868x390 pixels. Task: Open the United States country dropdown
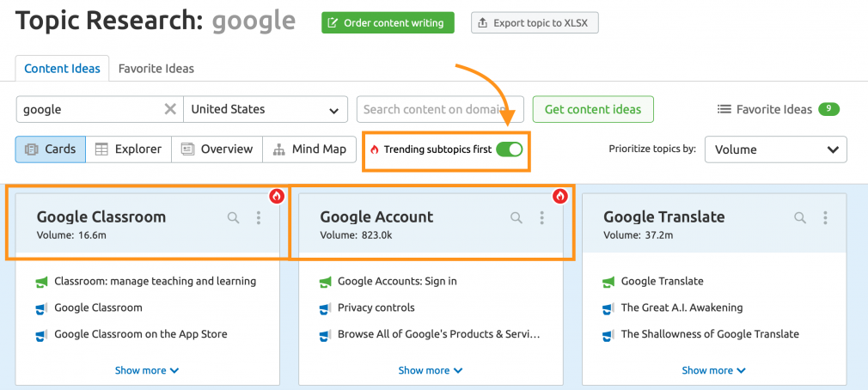266,110
